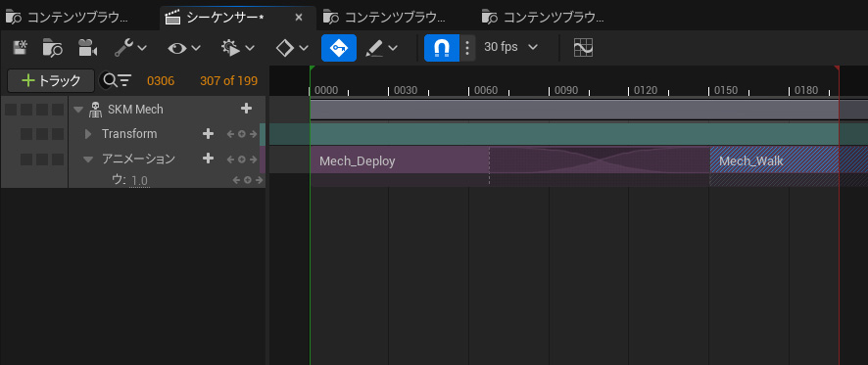
Task: Open the pencil edit options icon
Action: [381, 48]
